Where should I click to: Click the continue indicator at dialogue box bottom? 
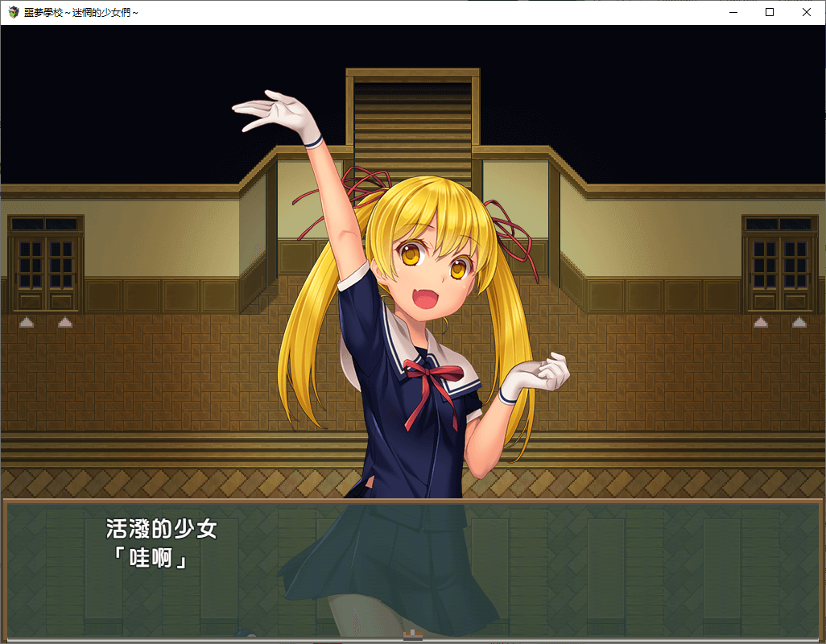(412, 635)
